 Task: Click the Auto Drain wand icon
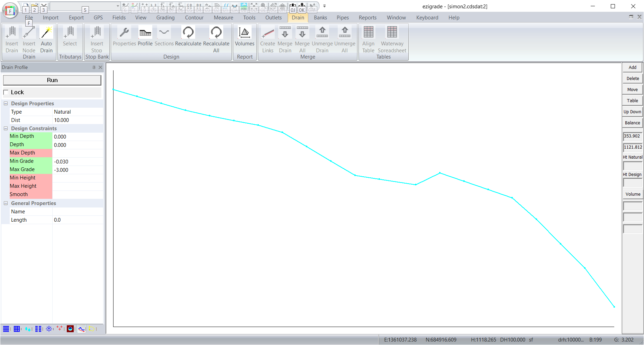(46, 33)
